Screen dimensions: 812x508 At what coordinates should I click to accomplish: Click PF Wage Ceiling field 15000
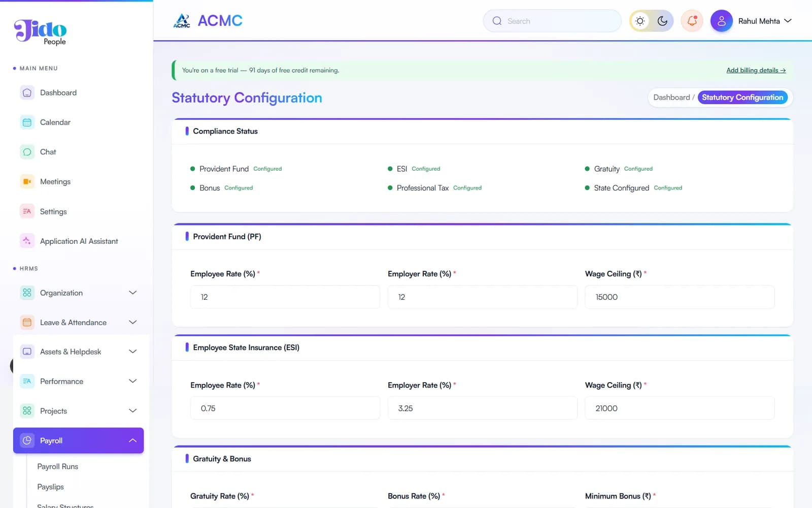(680, 297)
